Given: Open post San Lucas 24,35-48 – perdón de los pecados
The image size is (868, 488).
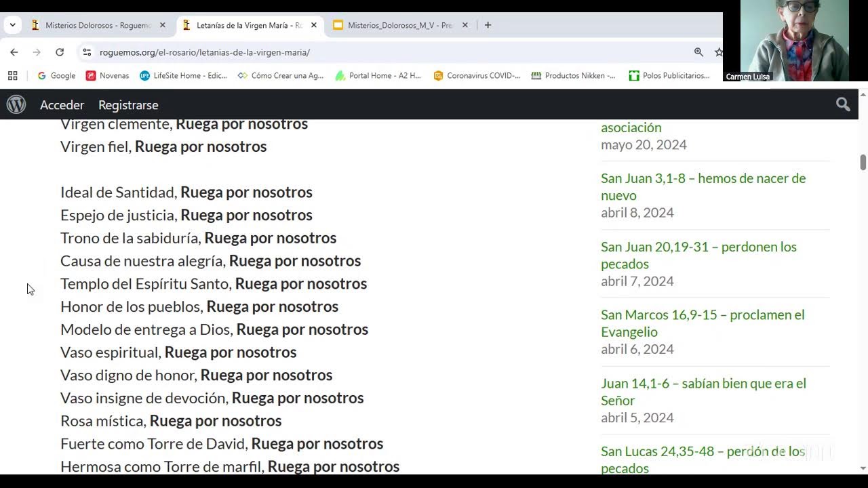Looking at the screenshot, I should coord(703,460).
